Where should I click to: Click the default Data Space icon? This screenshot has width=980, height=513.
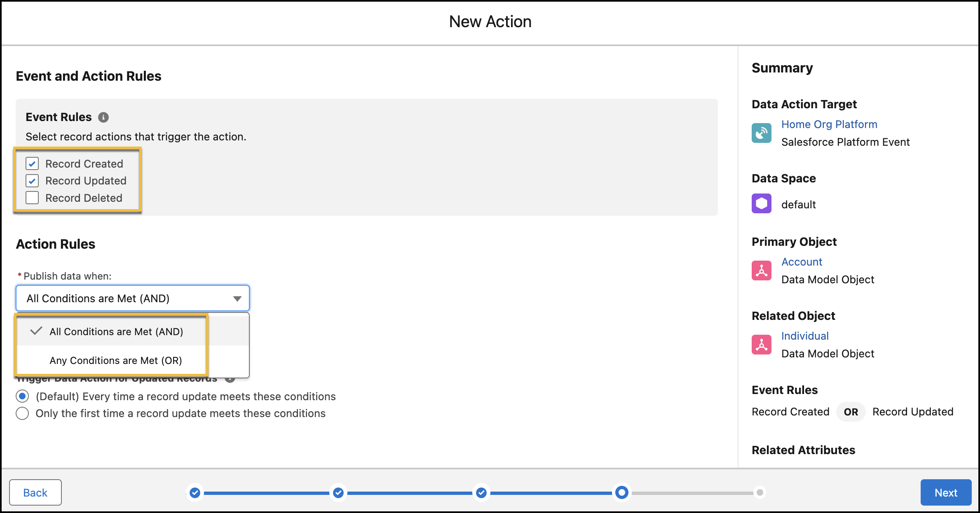(x=761, y=204)
